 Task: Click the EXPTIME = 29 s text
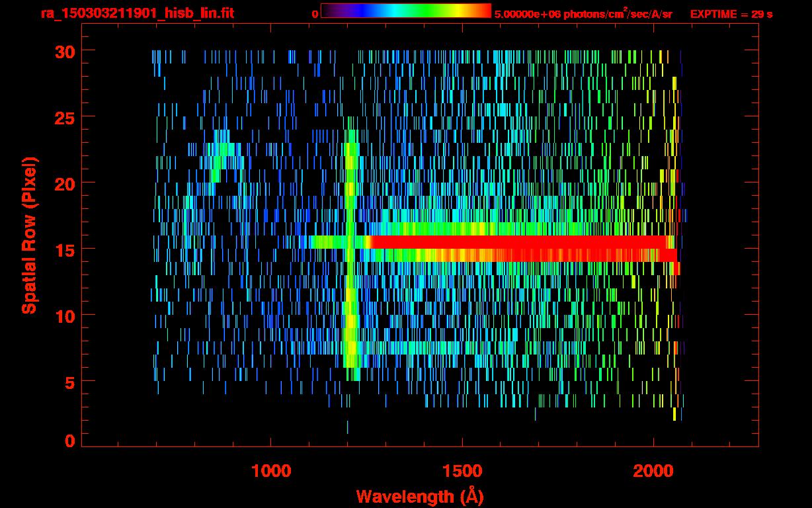[x=731, y=14]
